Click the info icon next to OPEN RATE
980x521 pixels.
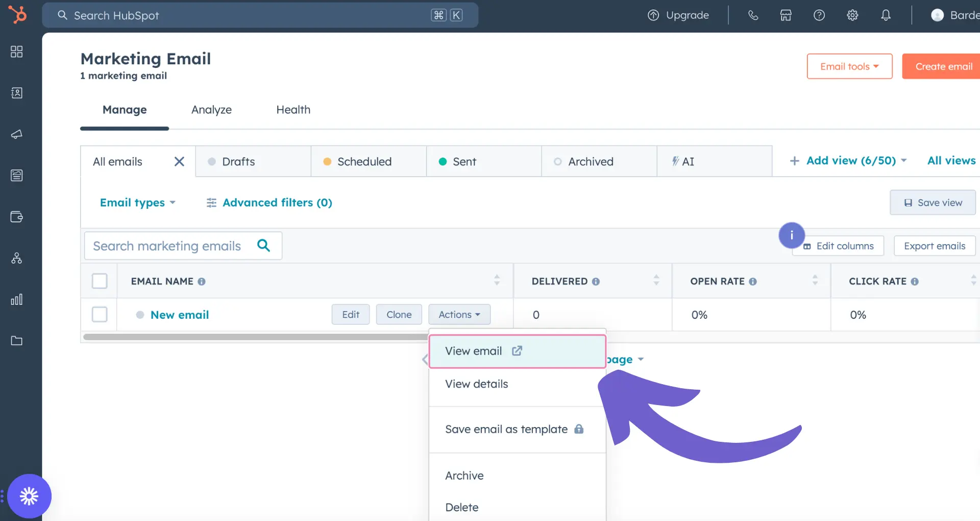tap(753, 281)
